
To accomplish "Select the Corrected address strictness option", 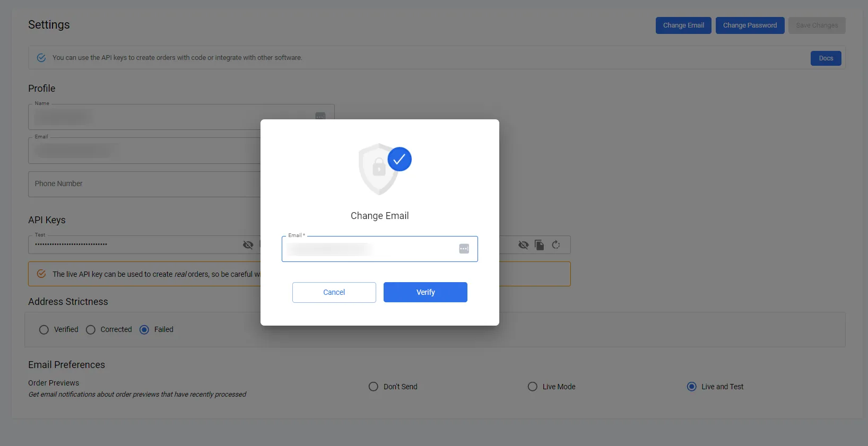I will (91, 330).
